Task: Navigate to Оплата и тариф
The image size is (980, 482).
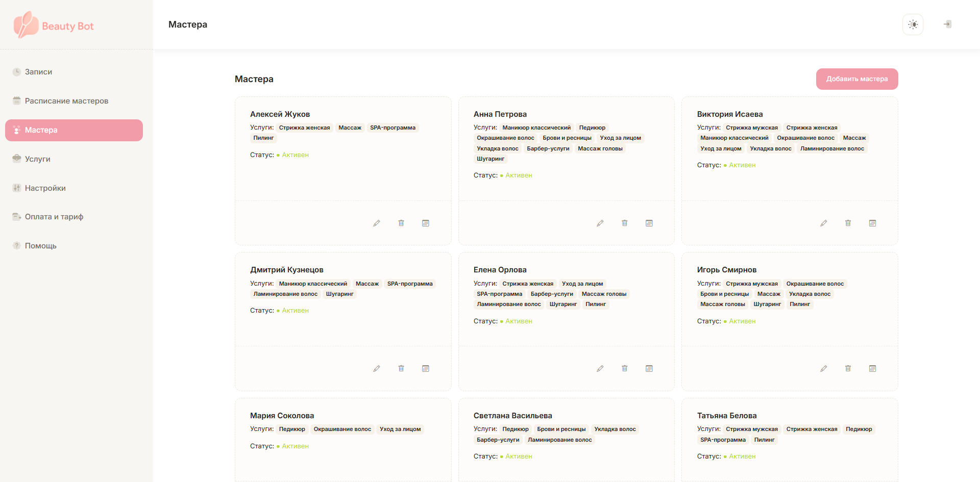Action: coord(54,217)
